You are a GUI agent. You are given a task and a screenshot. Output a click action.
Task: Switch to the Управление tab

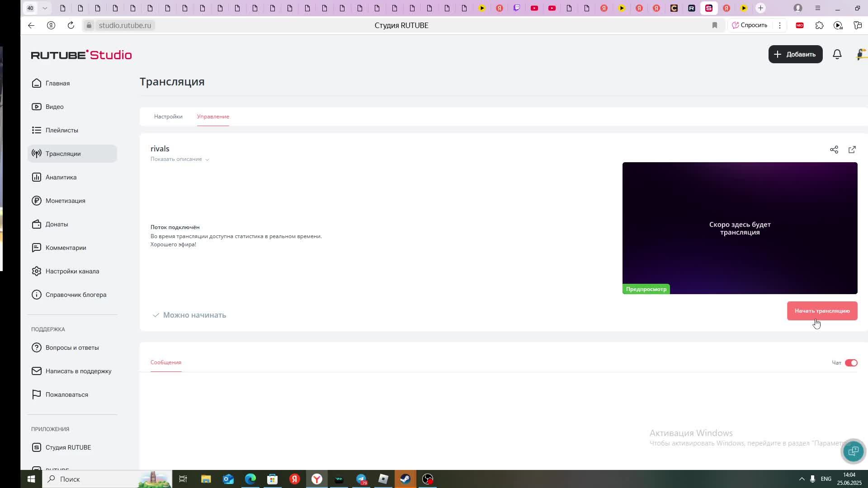pos(213,117)
